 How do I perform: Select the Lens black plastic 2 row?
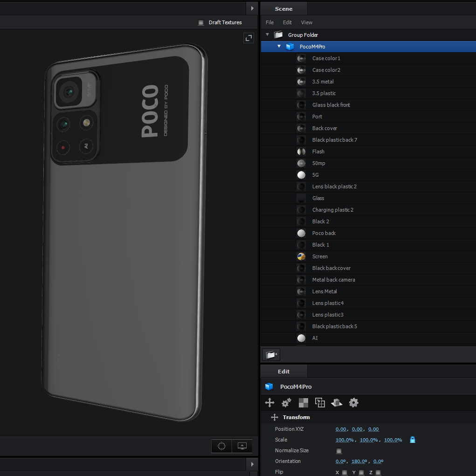[368, 186]
